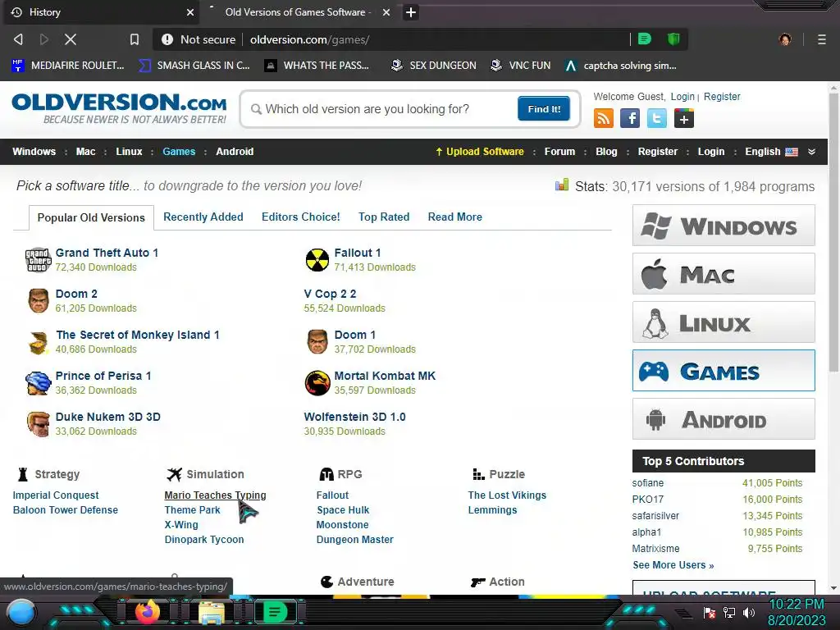Click the large Mac category button

[724, 274]
